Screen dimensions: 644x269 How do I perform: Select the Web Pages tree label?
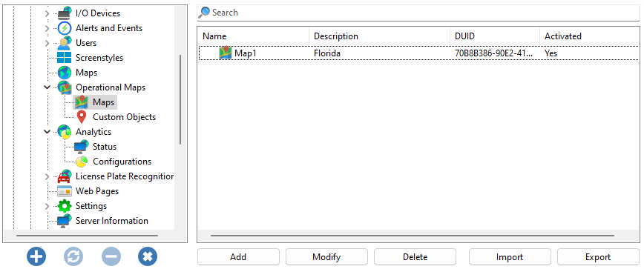(x=97, y=191)
